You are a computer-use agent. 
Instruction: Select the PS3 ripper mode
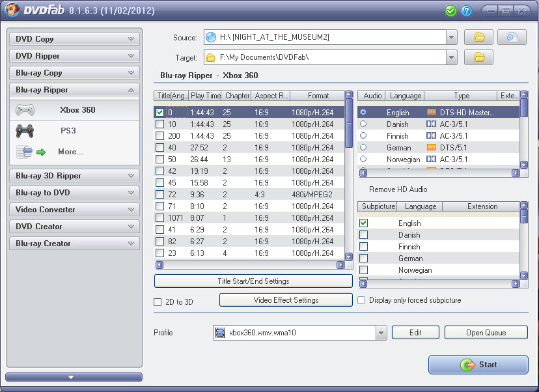[x=74, y=131]
